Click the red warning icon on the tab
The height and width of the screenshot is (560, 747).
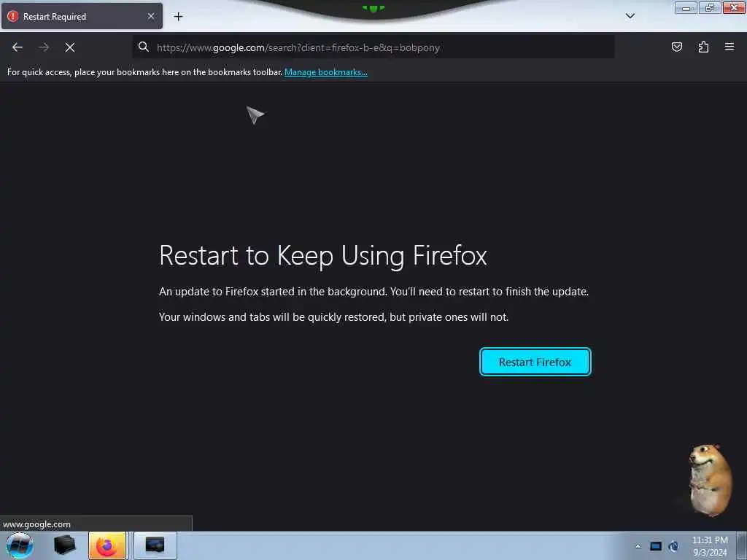coord(13,16)
